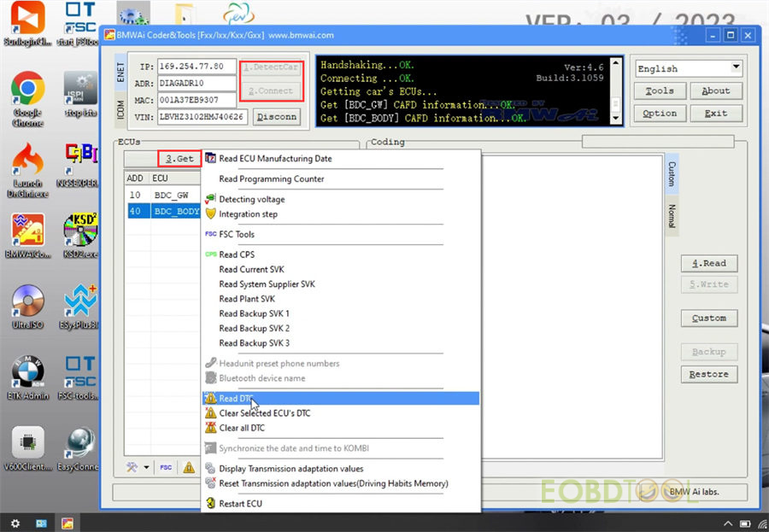Click BMWAi Coder taskbar icon
This screenshot has height=532, width=769.
pos(68,523)
